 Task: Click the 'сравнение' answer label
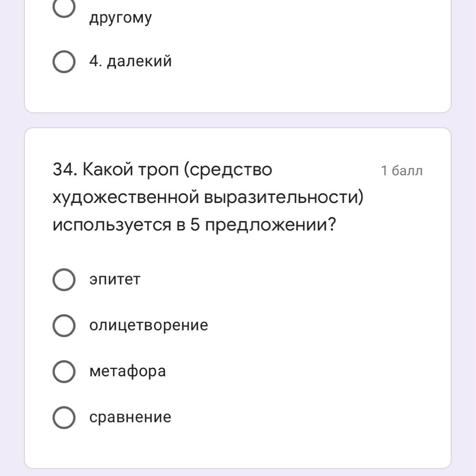[x=130, y=417]
